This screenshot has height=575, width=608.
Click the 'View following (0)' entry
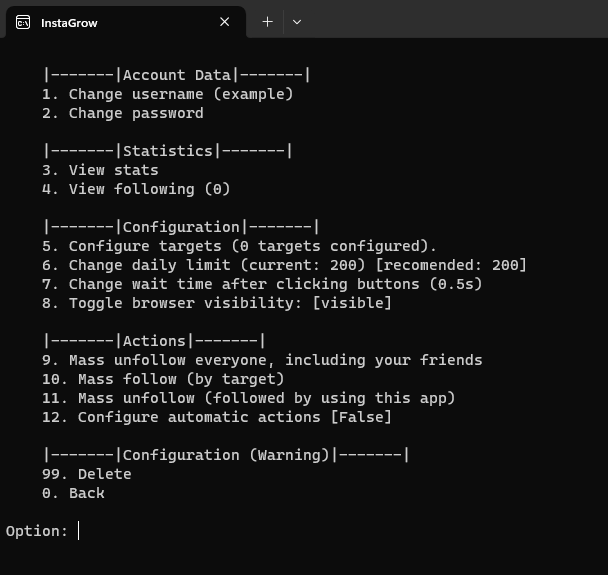pyautogui.click(x=136, y=189)
